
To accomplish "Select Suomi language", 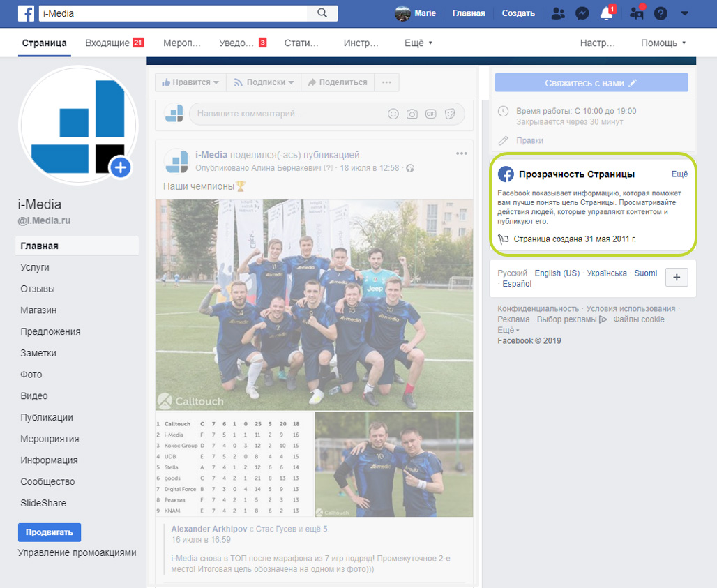I will [646, 273].
